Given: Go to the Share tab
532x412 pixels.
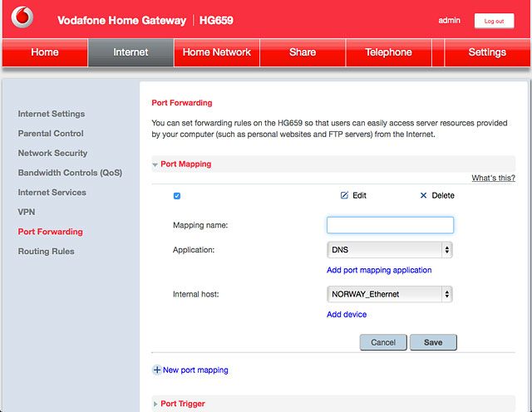Looking at the screenshot, I should (303, 52).
